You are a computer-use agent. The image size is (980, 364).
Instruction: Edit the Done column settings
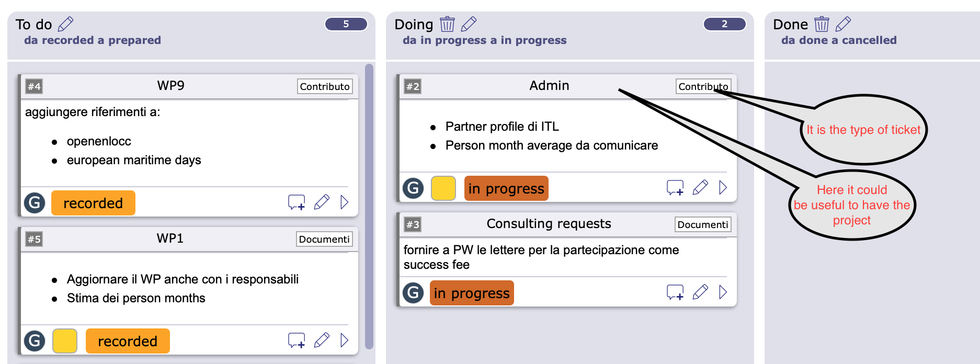(843, 24)
